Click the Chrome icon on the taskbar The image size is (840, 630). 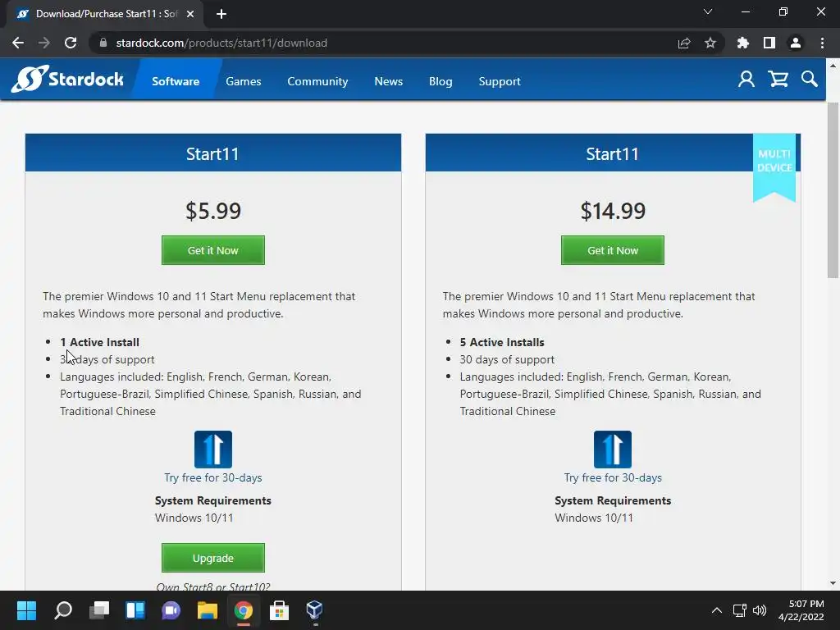tap(243, 609)
